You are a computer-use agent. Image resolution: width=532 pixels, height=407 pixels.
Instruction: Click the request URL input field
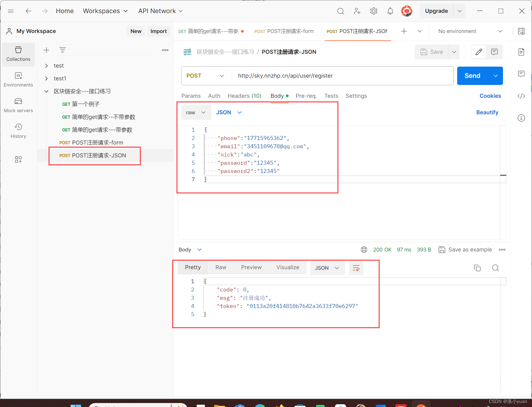pyautogui.click(x=343, y=76)
